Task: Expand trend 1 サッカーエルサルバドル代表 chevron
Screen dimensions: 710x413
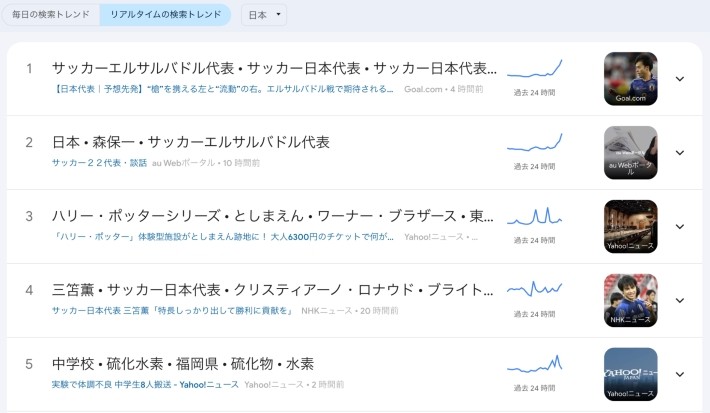Action: [680, 79]
